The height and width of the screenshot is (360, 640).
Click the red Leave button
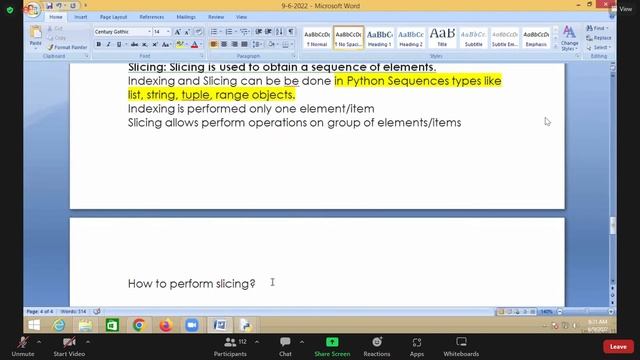(x=618, y=347)
